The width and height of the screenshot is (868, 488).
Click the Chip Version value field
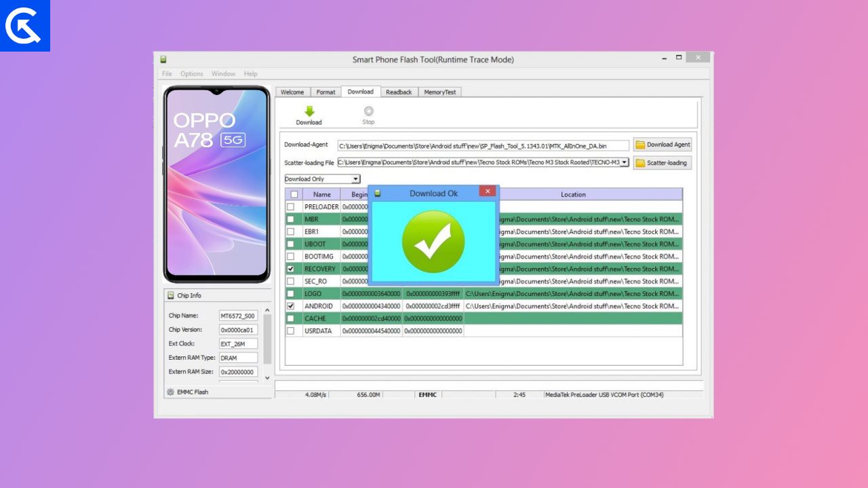click(x=238, y=330)
